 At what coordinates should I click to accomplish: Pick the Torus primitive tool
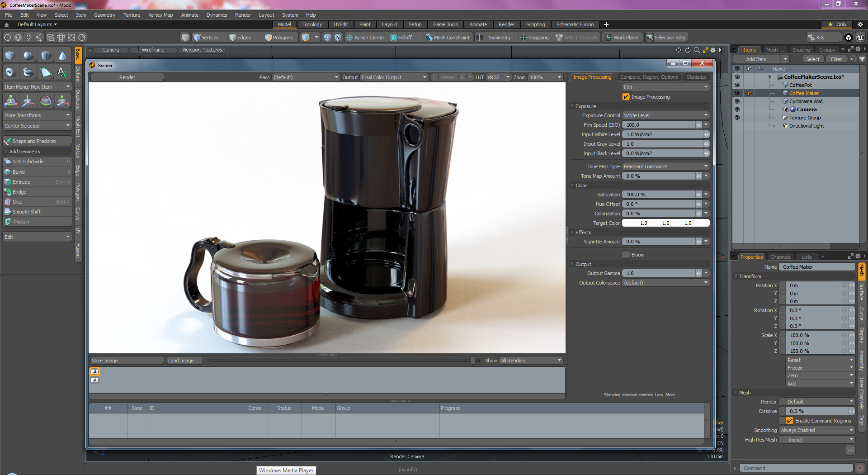[10, 72]
